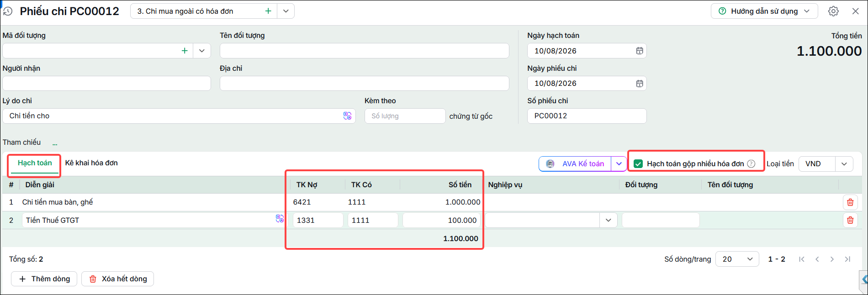Expand the AVA Kế toán dropdown arrow
Image resolution: width=868 pixels, height=295 pixels.
pyautogui.click(x=619, y=163)
